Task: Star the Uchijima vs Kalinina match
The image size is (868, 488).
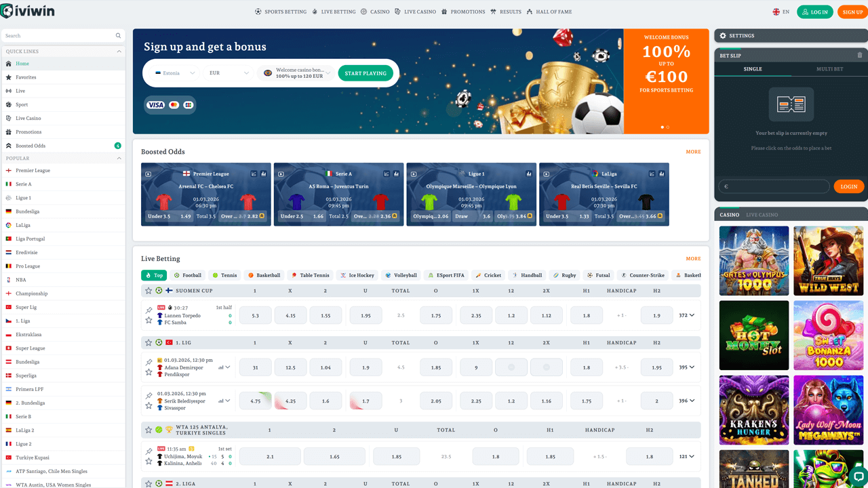Action: click(149, 462)
